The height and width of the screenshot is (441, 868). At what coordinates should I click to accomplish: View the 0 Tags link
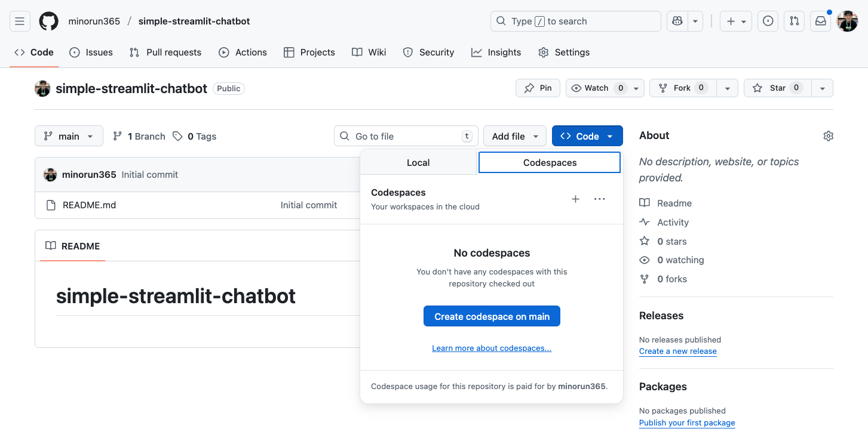[x=195, y=136]
